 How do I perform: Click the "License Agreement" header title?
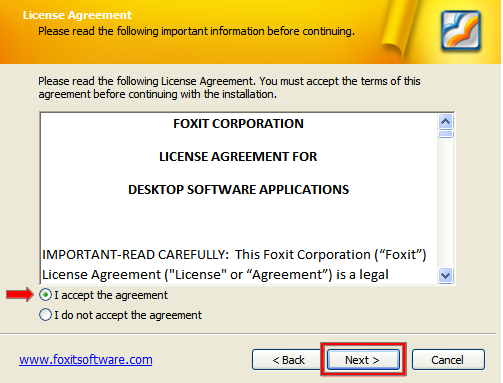click(77, 15)
